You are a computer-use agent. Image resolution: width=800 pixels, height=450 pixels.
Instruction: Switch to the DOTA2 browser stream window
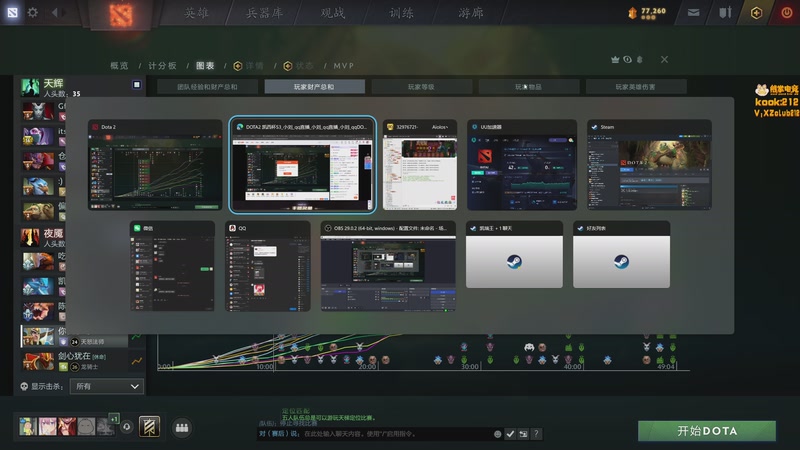point(303,164)
